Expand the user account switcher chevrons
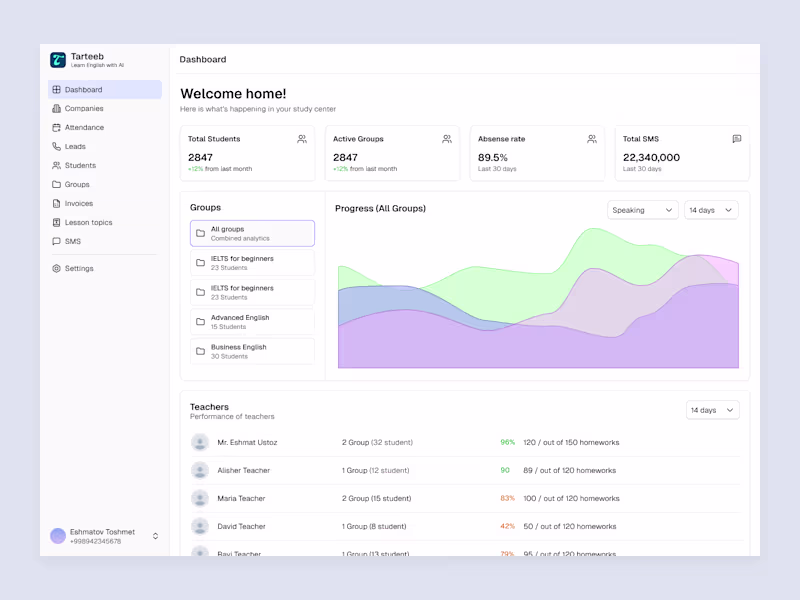Image resolution: width=800 pixels, height=600 pixels. (x=156, y=536)
